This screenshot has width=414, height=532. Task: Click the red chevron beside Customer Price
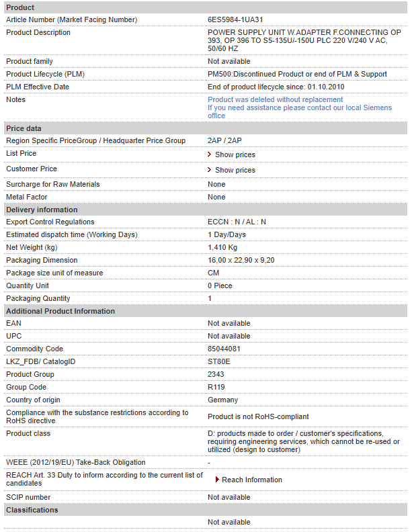pyautogui.click(x=210, y=170)
